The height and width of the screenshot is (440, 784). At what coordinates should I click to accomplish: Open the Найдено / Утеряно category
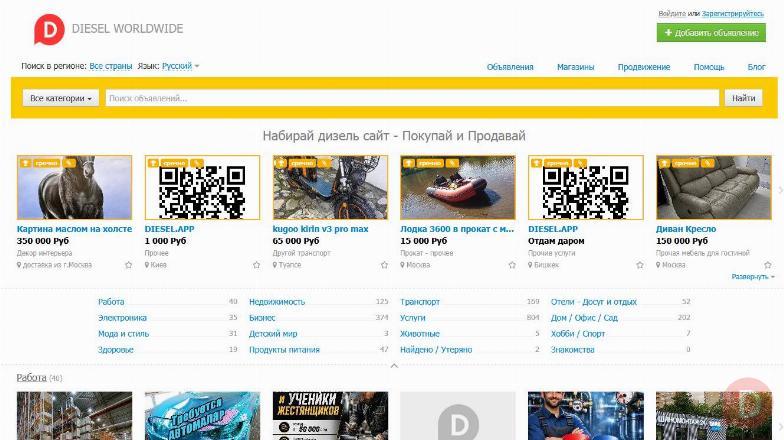click(436, 350)
